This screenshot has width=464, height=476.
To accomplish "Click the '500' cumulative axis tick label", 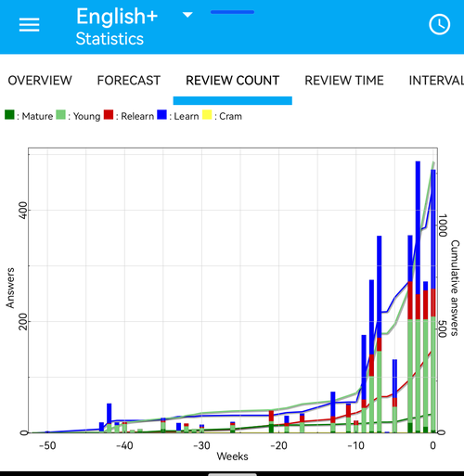I will coord(443,329).
